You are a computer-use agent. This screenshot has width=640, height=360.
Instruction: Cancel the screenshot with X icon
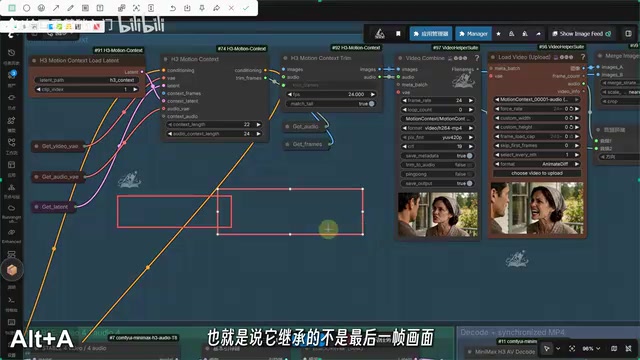tap(231, 8)
